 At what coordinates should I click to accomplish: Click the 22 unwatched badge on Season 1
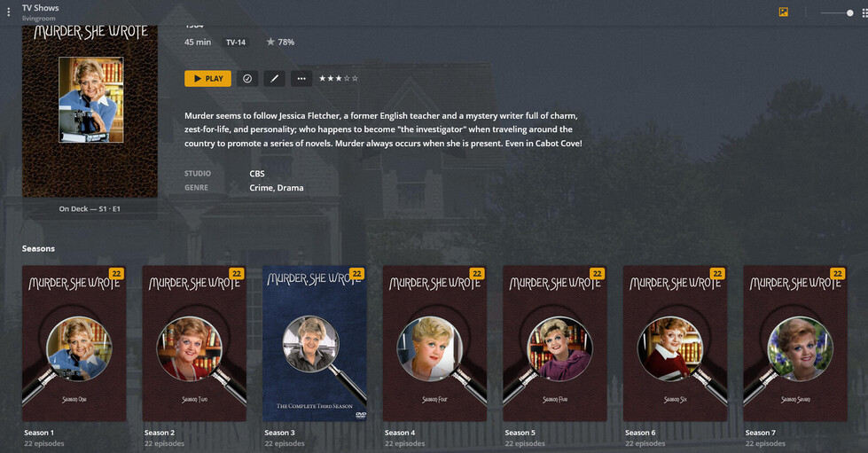(116, 274)
